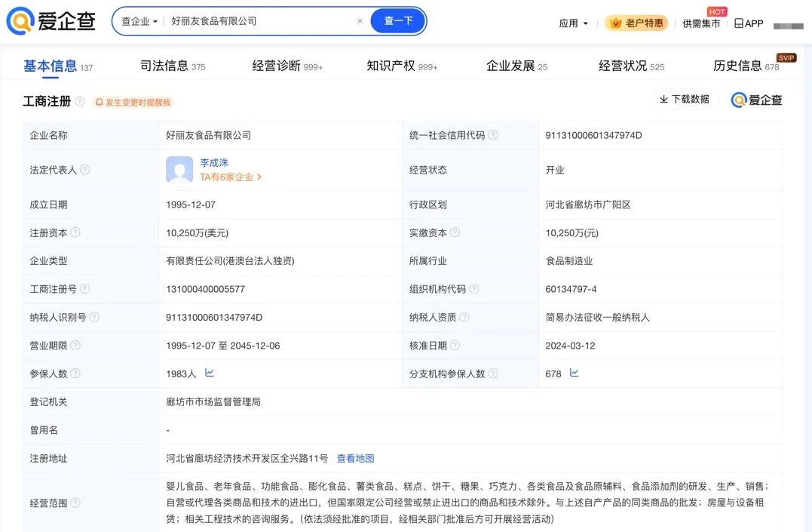The height and width of the screenshot is (532, 812).
Task: Open the 知识产权 tab
Action: coord(401,66)
